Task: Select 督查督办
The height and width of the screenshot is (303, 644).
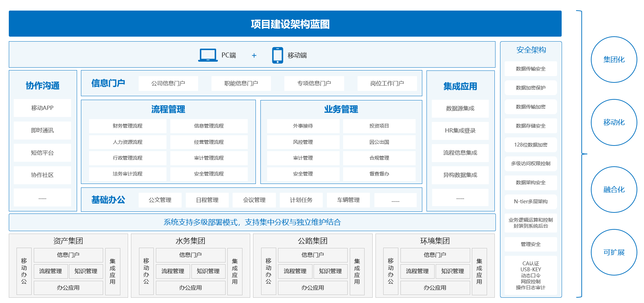Action: pyautogui.click(x=379, y=174)
